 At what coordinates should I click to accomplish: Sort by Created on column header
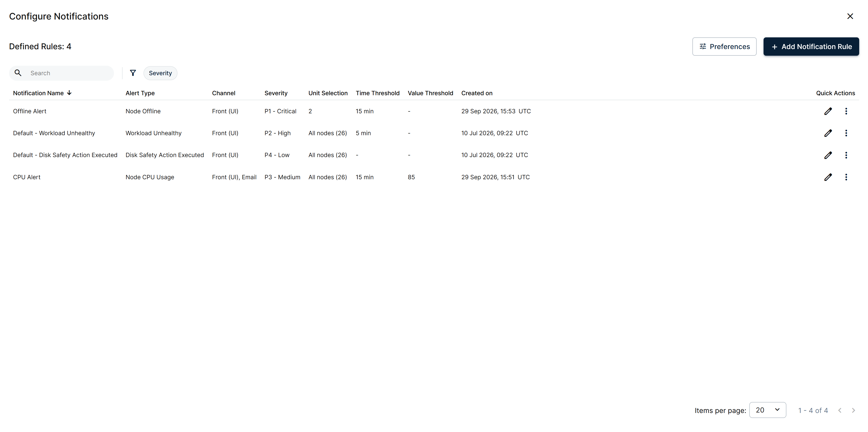tap(477, 93)
